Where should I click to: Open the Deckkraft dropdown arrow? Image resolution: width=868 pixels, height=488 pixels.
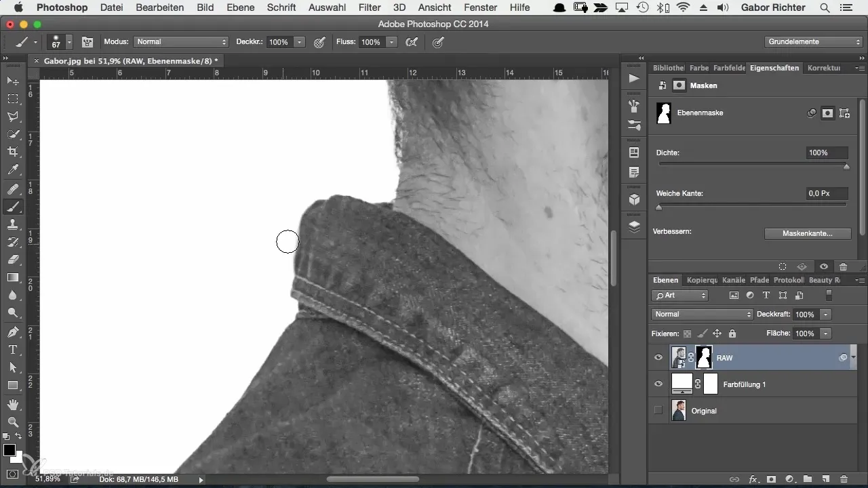coord(825,314)
